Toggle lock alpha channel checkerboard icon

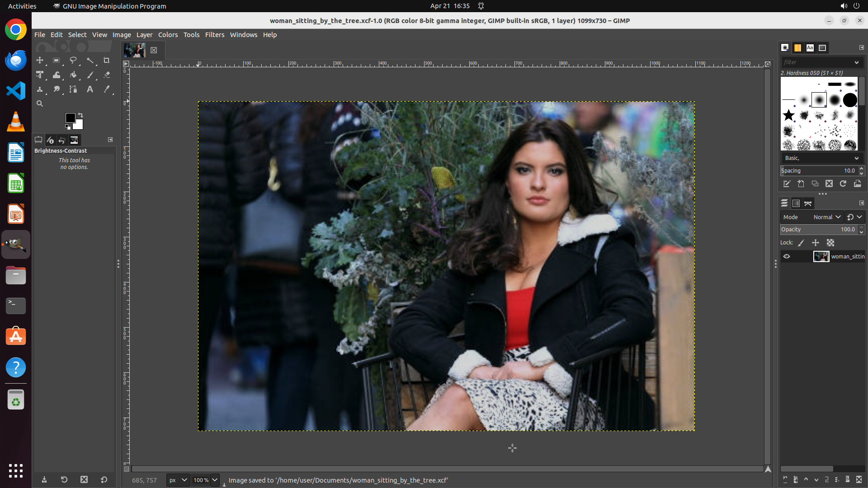[x=830, y=243]
